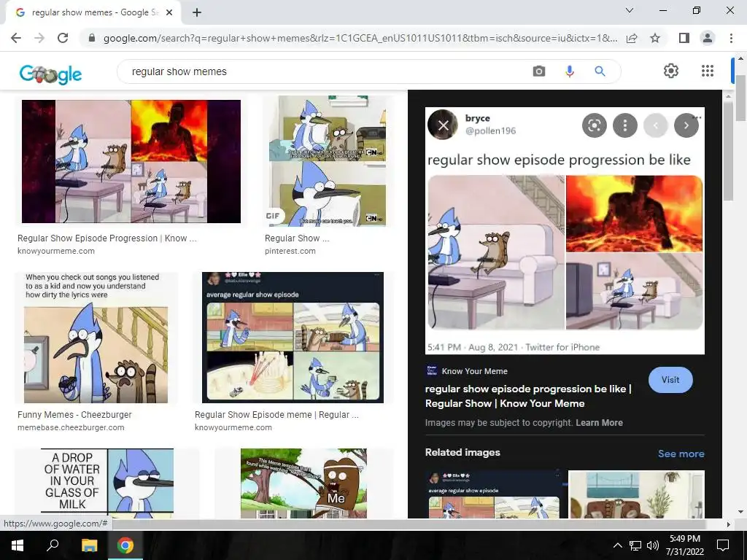Select the drop of water in milk thumbnail
This screenshot has height=560, width=747.
coord(107,483)
